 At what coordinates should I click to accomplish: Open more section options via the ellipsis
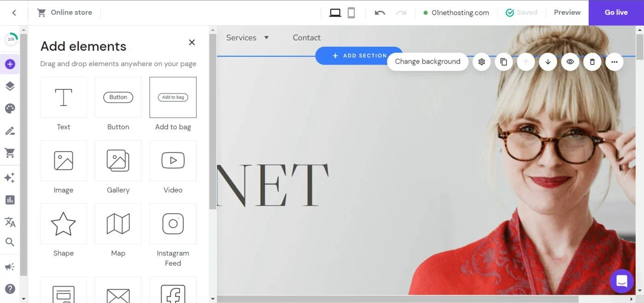click(614, 61)
